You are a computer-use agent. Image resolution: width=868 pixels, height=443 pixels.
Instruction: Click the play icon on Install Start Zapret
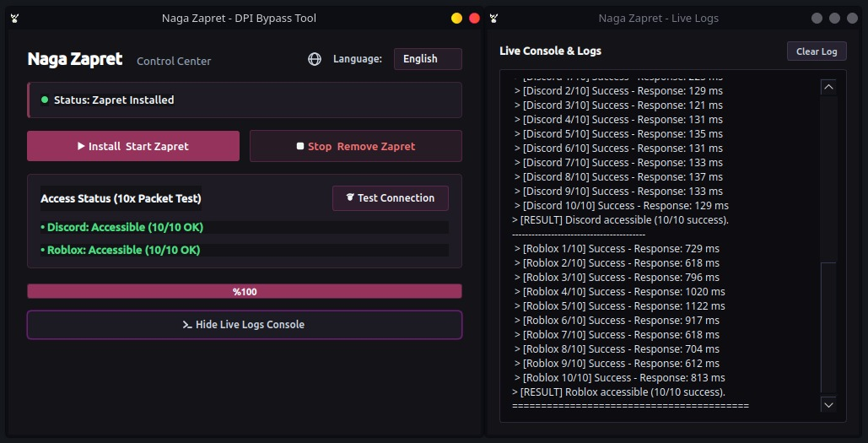(x=81, y=146)
